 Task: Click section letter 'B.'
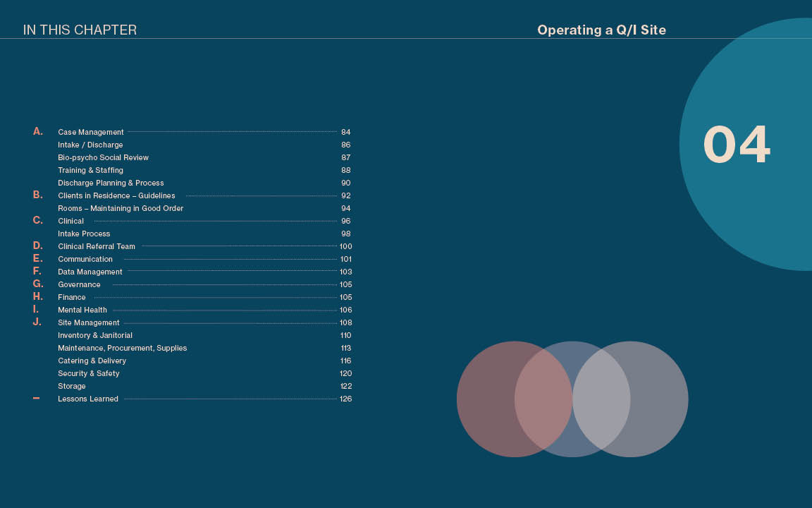[38, 195]
